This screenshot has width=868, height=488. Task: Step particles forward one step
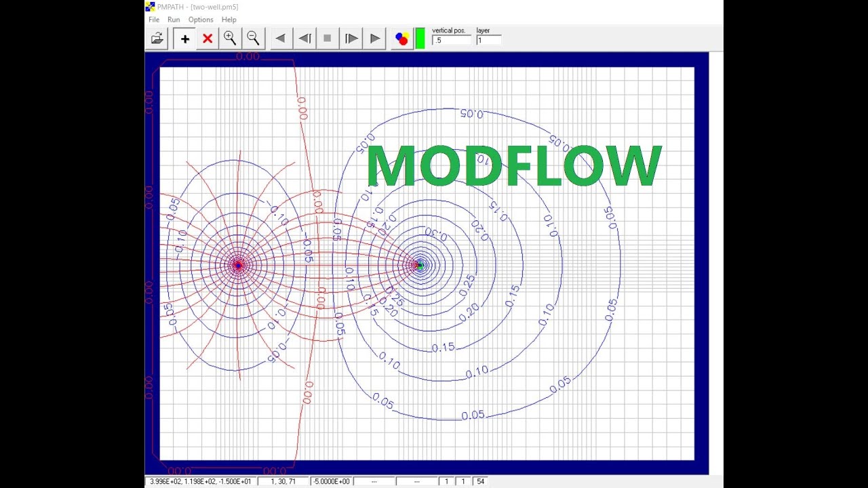[x=351, y=39]
